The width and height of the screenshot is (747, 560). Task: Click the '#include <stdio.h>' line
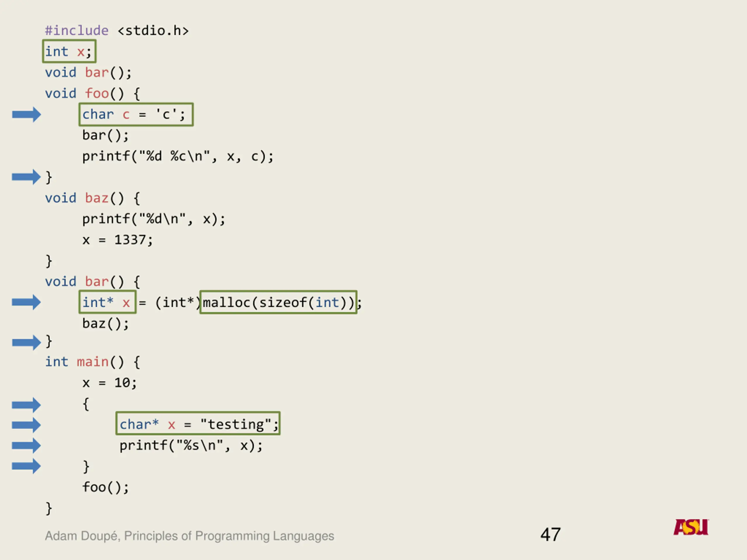pos(117,31)
